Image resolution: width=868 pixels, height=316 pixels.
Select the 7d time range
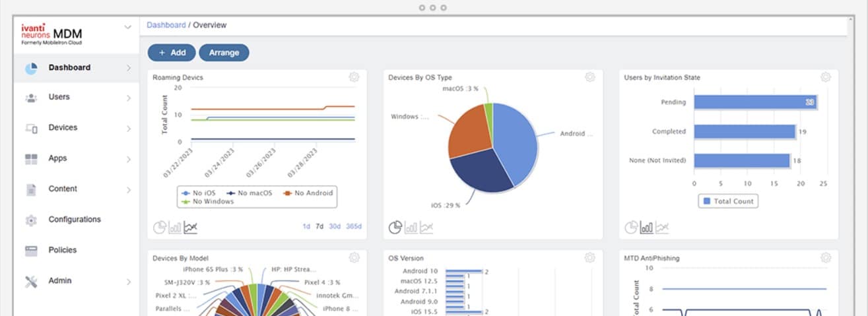click(x=319, y=227)
